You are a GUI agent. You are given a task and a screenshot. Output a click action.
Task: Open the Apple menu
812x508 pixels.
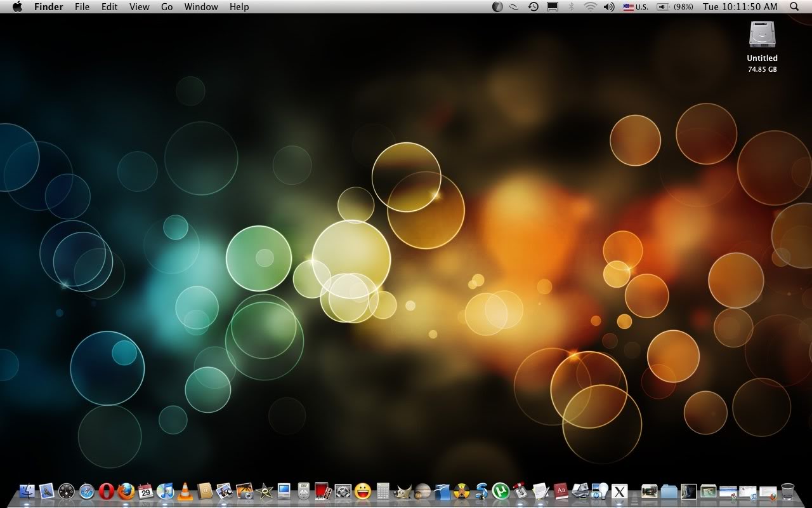(x=17, y=6)
